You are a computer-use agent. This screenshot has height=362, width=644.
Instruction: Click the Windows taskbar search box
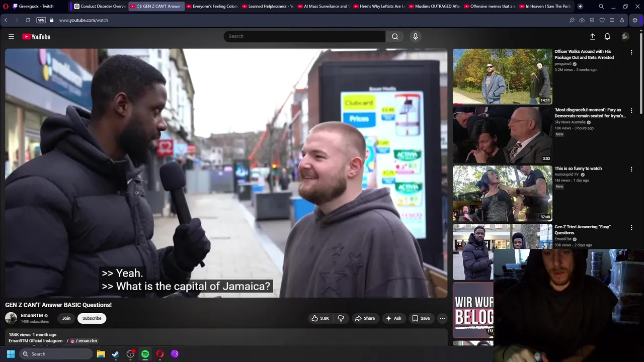(x=56, y=354)
